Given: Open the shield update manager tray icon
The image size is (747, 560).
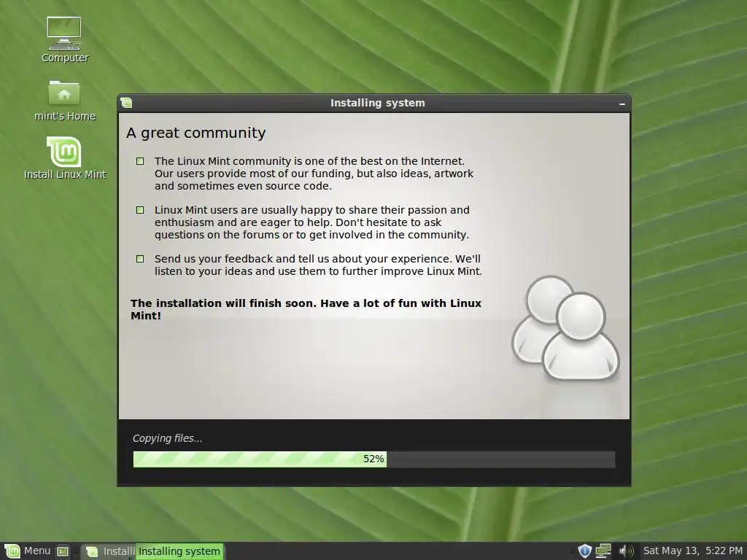Looking at the screenshot, I should point(584,551).
